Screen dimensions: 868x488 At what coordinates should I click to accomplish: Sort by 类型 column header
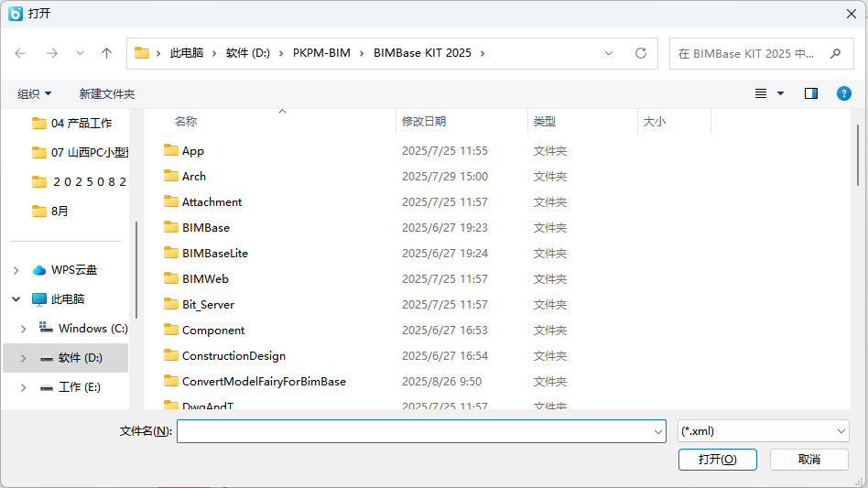pyautogui.click(x=545, y=121)
